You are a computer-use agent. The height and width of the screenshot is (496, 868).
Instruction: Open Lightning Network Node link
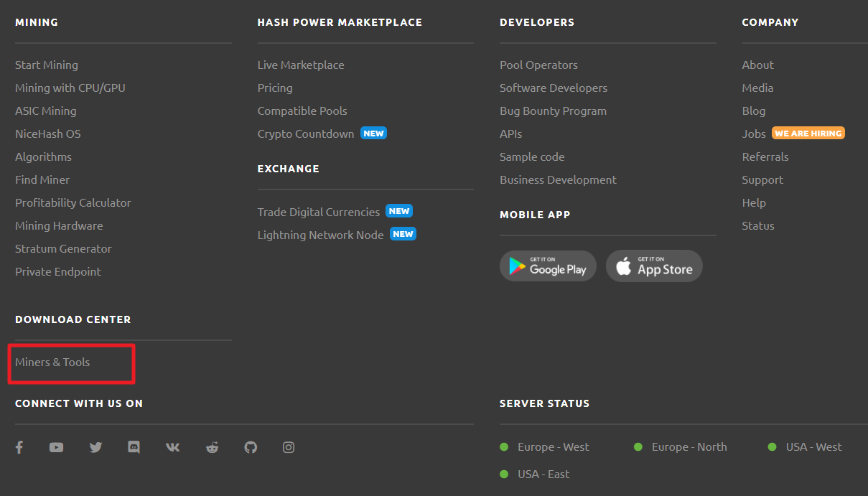pyautogui.click(x=321, y=235)
